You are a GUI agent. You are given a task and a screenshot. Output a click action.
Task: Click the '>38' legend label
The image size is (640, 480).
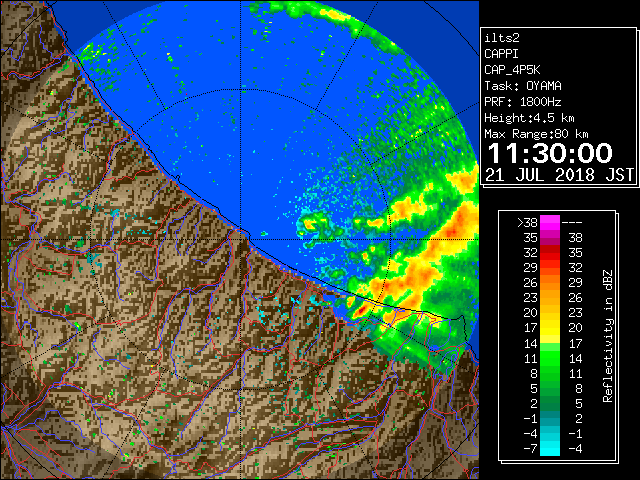point(527,222)
